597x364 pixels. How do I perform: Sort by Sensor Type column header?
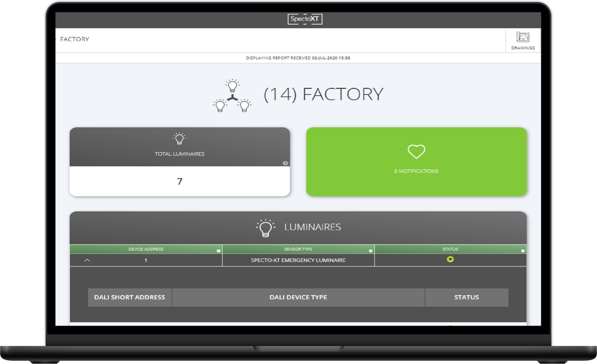(x=298, y=249)
